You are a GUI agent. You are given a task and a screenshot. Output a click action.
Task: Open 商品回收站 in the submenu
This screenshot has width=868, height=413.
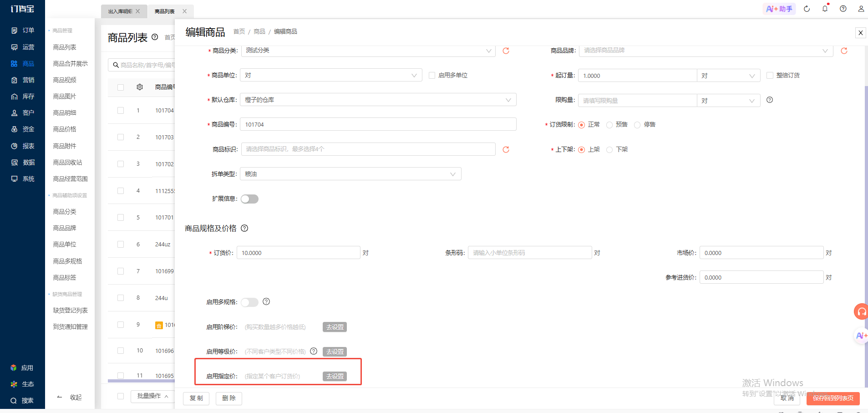67,163
